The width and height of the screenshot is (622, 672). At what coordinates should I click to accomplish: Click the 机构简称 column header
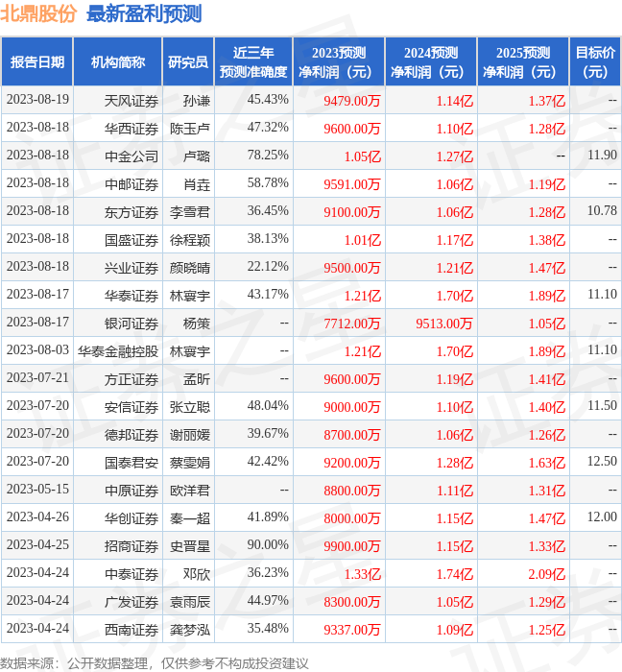coord(118,62)
